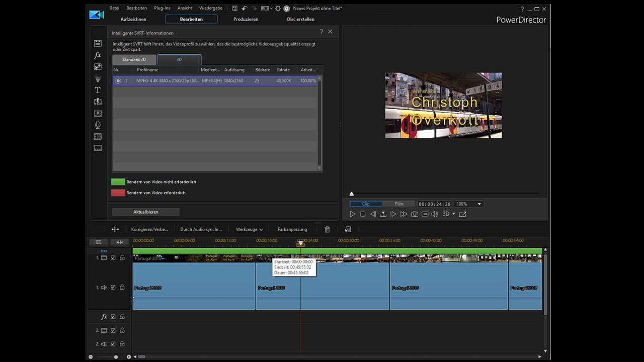
Task: Toggle the video track 1 enable checkbox
Action: pyautogui.click(x=113, y=258)
